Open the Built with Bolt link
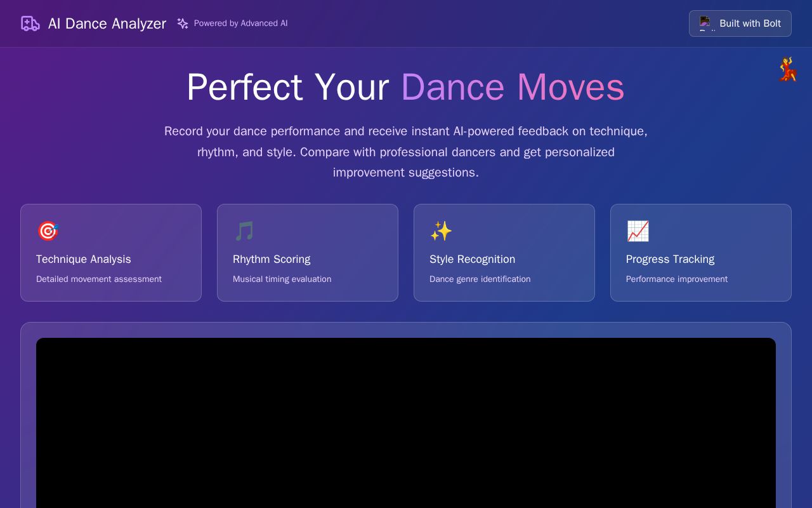The height and width of the screenshot is (508, 812). (x=740, y=23)
